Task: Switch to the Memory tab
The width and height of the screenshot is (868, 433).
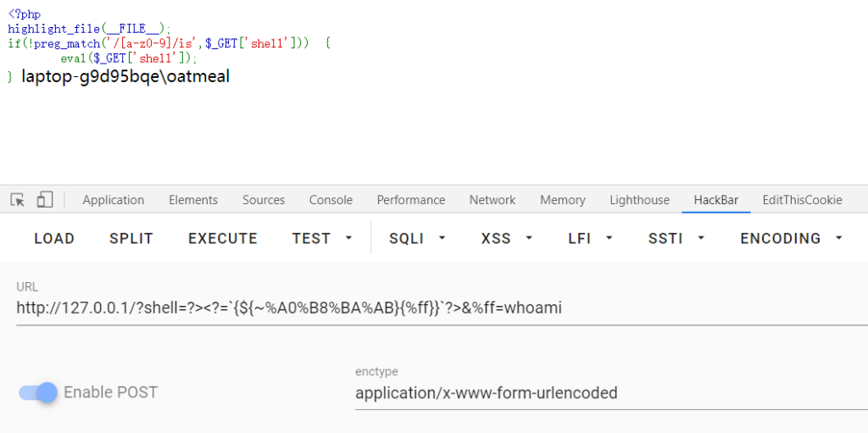Action: click(563, 200)
